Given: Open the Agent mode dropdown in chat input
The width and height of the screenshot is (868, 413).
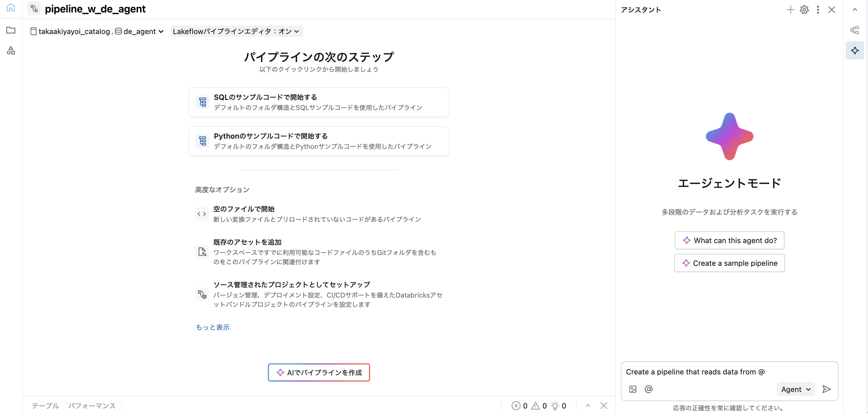Looking at the screenshot, I should pyautogui.click(x=796, y=389).
